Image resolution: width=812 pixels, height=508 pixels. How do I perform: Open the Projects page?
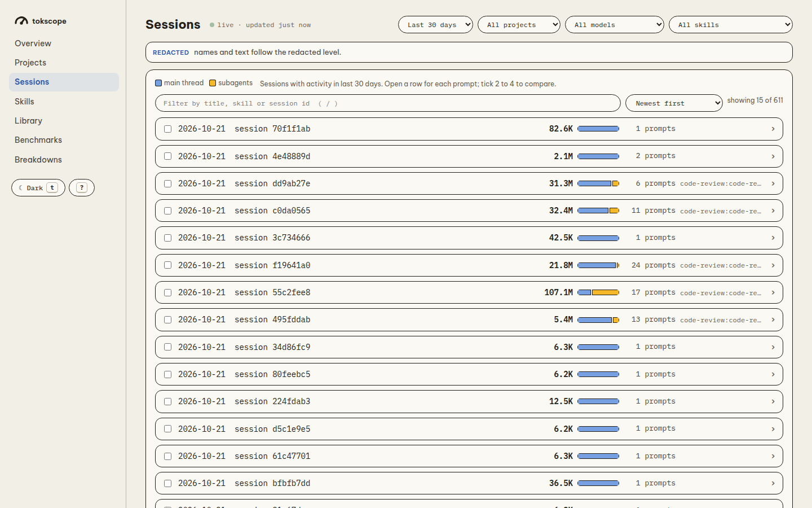[x=64, y=63]
